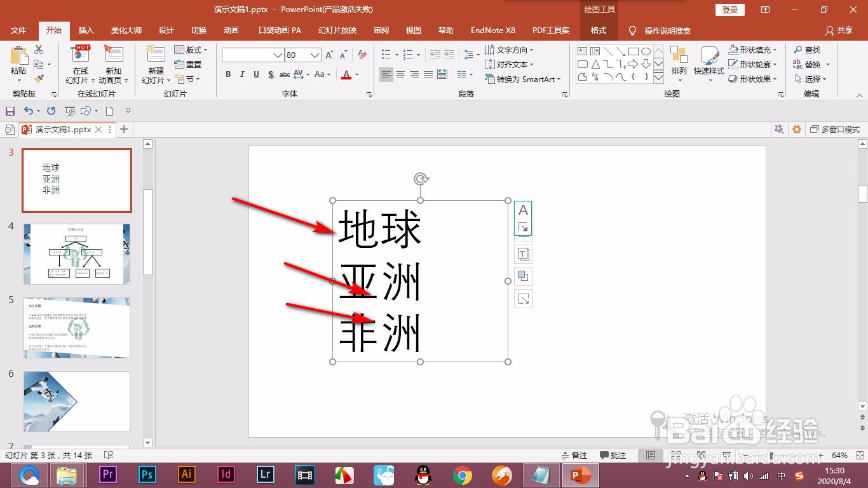Click the 多窗口模式 multi-window button

[x=835, y=129]
